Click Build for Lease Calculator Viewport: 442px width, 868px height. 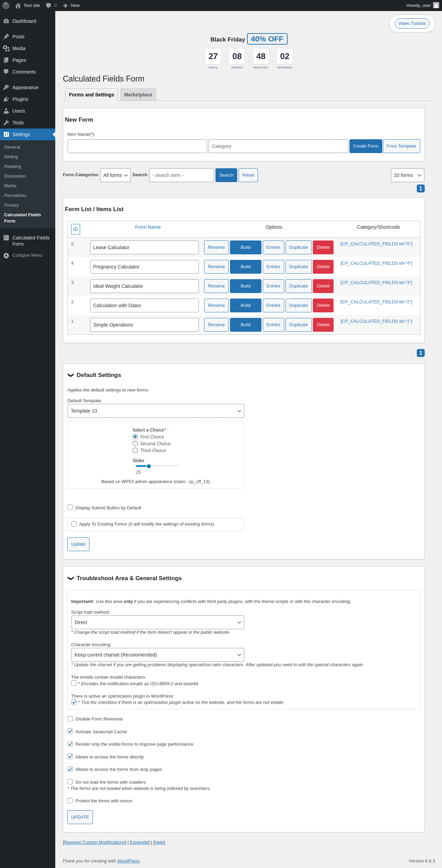[x=246, y=247]
